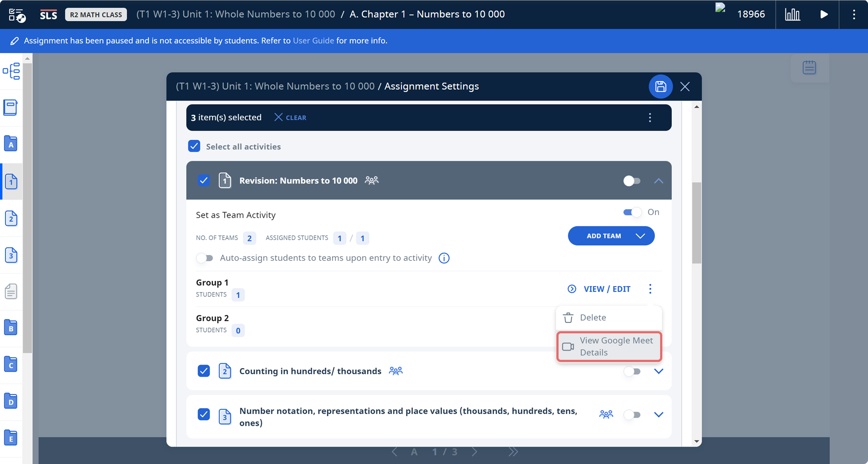Open the User Guide link

[313, 41]
